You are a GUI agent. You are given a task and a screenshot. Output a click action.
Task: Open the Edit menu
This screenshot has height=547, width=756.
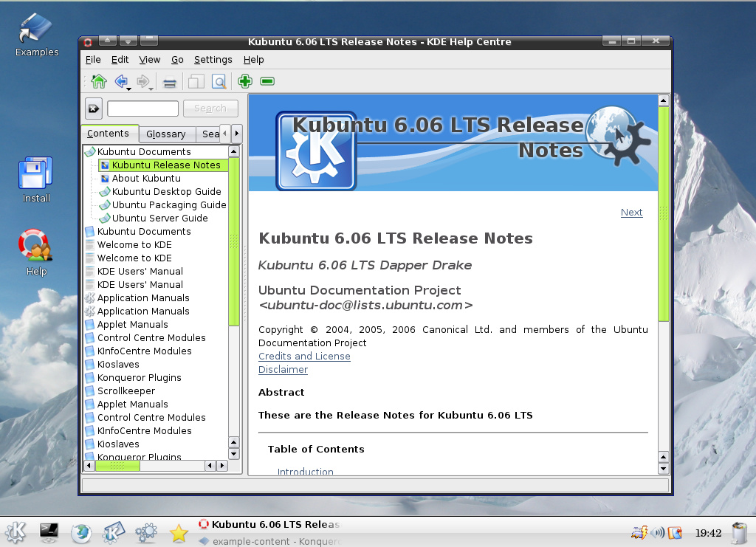click(120, 60)
